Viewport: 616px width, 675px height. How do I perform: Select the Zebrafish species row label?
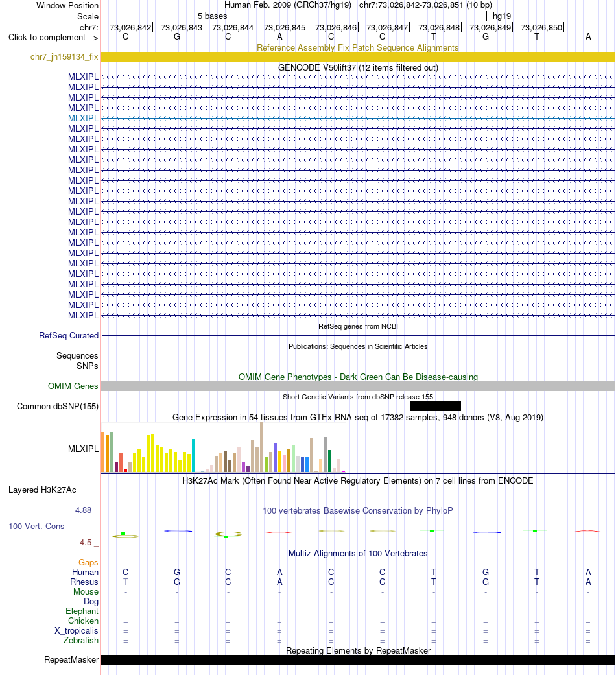[81, 640]
